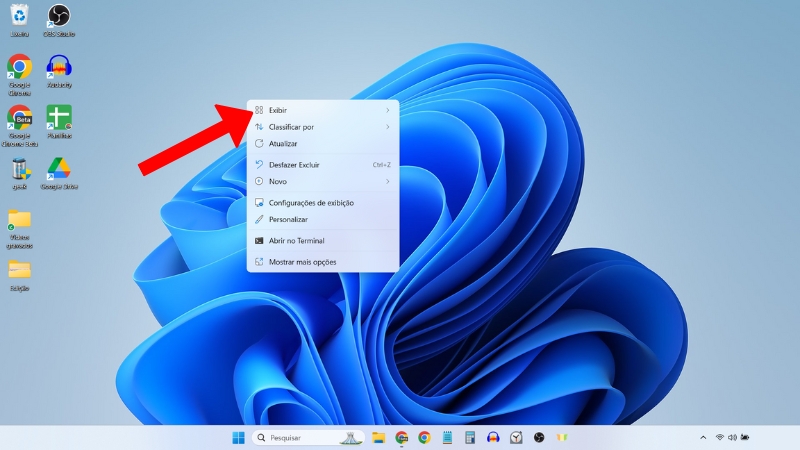Click the clock app icon in taskbar

516,438
